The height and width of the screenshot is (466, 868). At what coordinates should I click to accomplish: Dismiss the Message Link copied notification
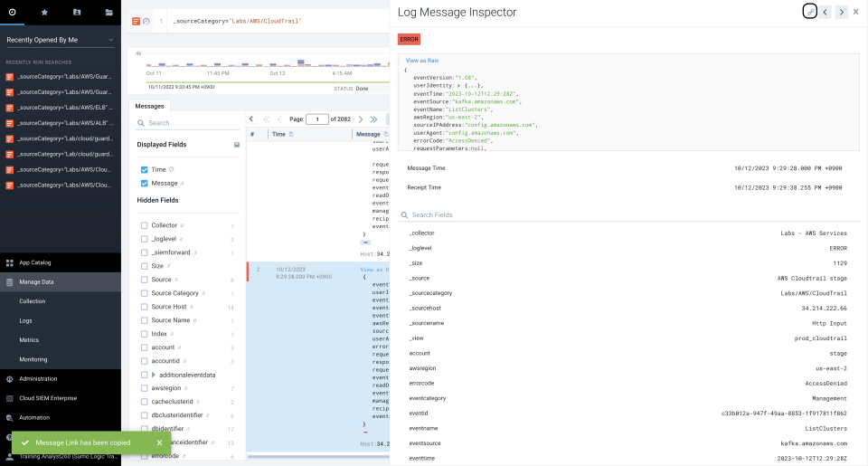(159, 442)
